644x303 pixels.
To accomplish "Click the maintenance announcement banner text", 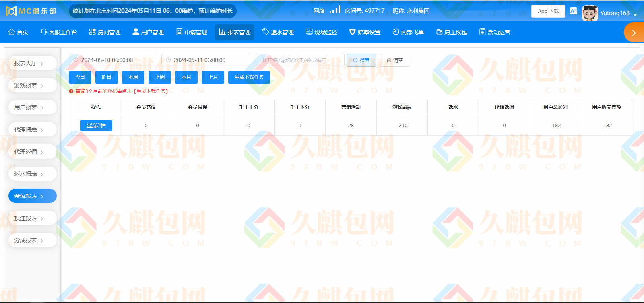I will coord(153,11).
